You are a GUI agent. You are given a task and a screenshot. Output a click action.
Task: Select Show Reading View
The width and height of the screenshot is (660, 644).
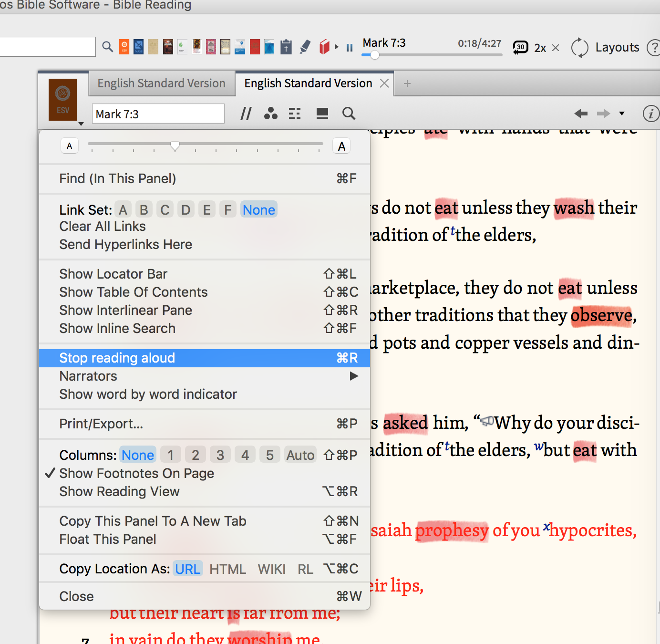pyautogui.click(x=205, y=491)
